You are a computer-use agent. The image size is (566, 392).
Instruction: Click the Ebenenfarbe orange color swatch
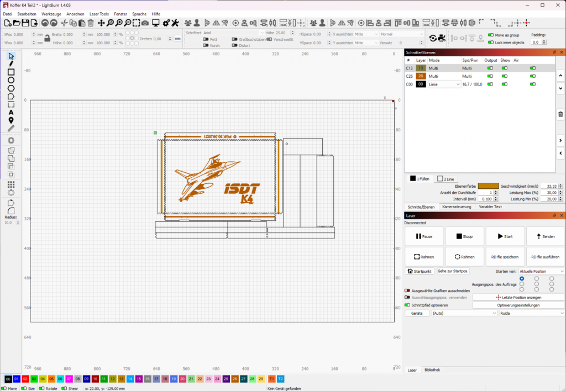(489, 186)
